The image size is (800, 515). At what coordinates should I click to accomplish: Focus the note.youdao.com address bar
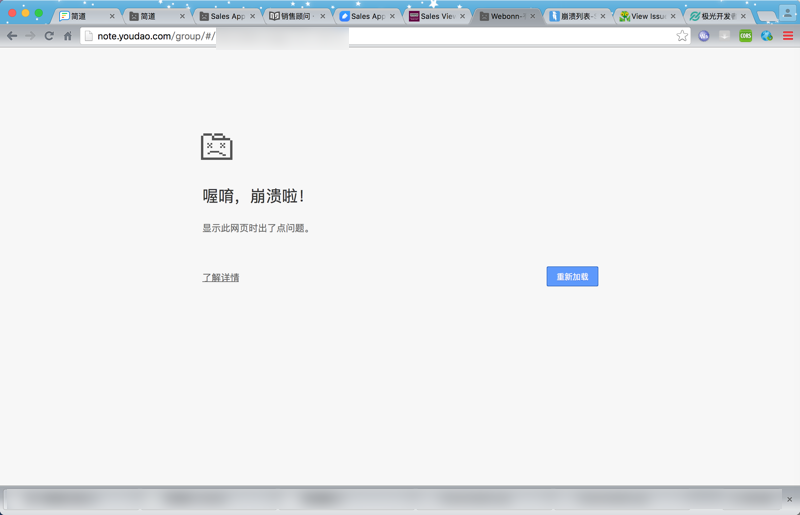385,36
